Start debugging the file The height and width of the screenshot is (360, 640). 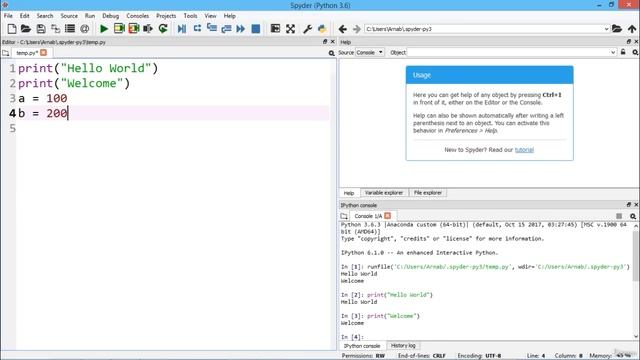182,29
